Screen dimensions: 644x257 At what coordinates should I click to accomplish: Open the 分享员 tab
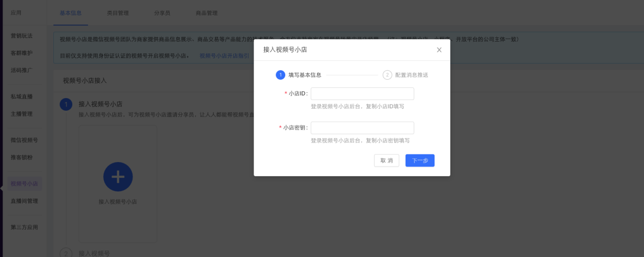click(x=162, y=13)
